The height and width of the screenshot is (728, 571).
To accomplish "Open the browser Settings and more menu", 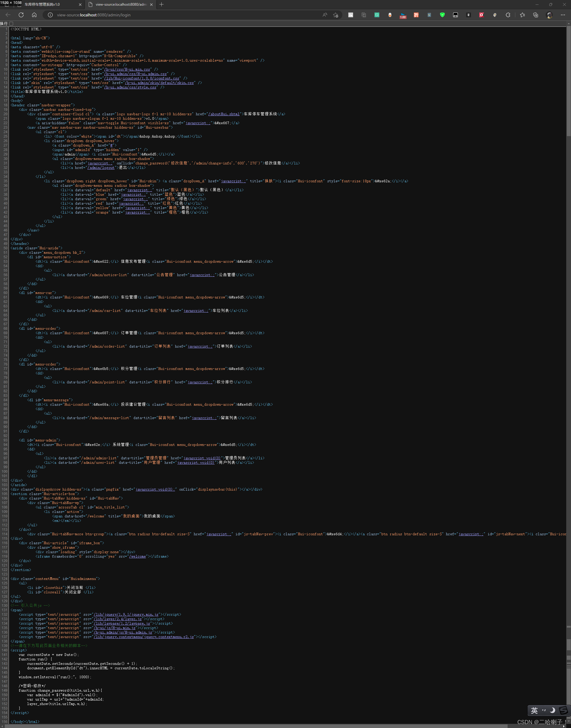I will [563, 15].
